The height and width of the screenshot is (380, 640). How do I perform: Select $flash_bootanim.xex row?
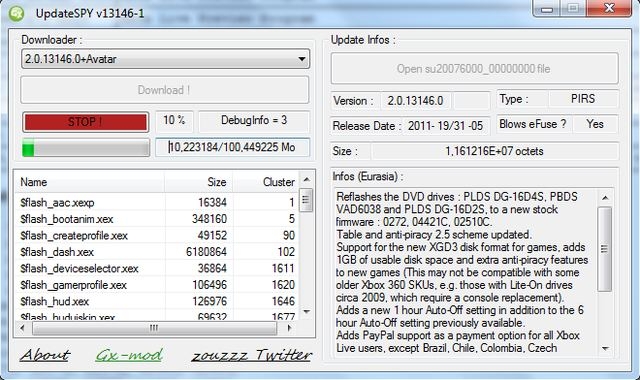[x=157, y=219]
